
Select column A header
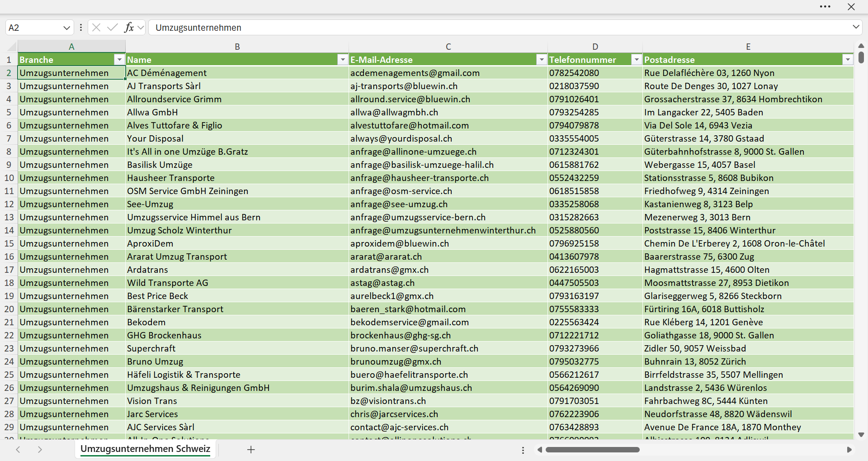(x=71, y=47)
